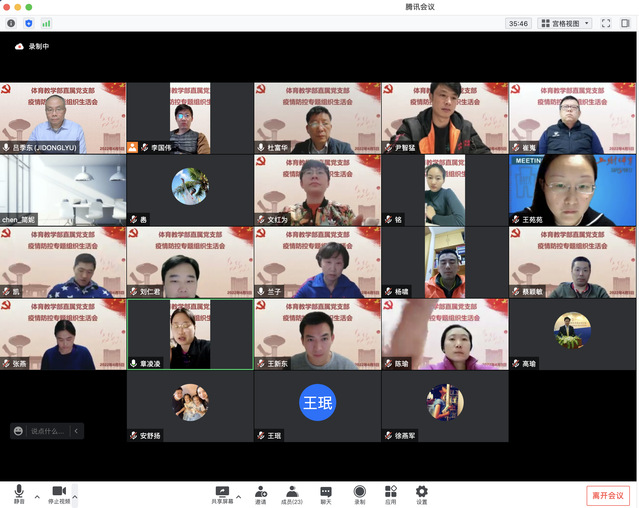Open the apps (应用) menu
Screen dimensions: 639x508
tap(391, 490)
